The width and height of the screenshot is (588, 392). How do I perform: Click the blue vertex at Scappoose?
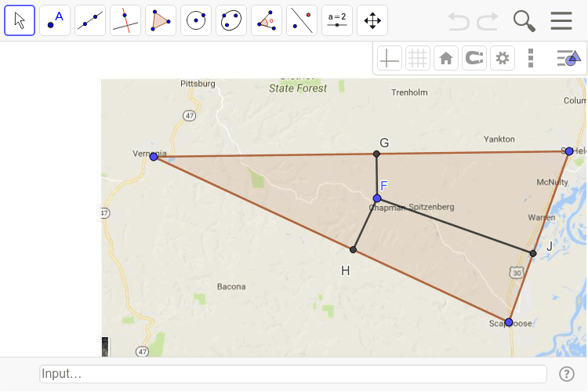pos(509,322)
